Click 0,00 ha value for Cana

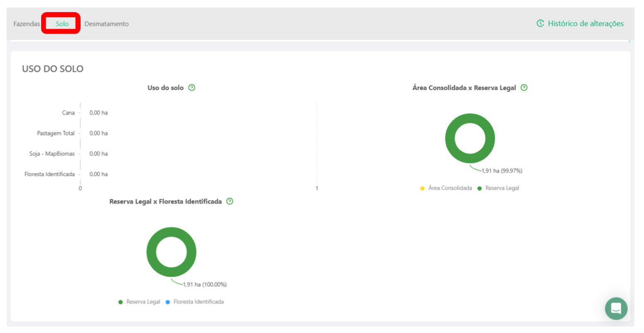click(x=98, y=113)
